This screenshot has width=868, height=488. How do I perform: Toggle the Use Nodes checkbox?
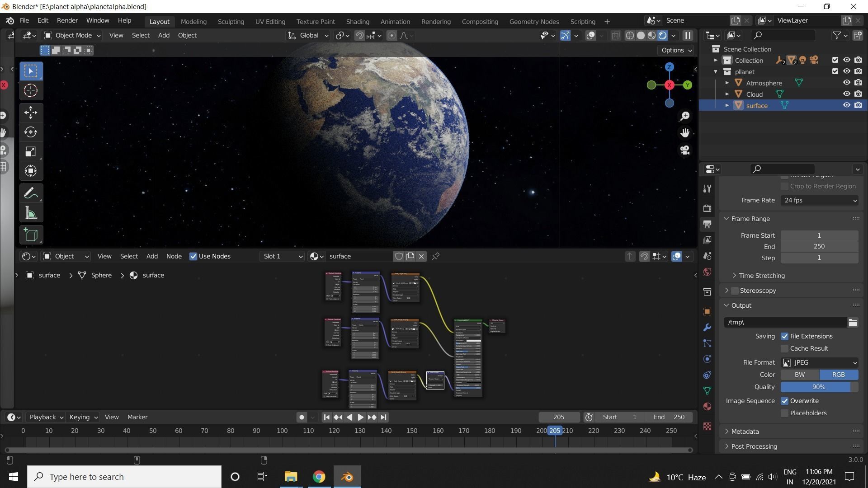click(x=193, y=256)
